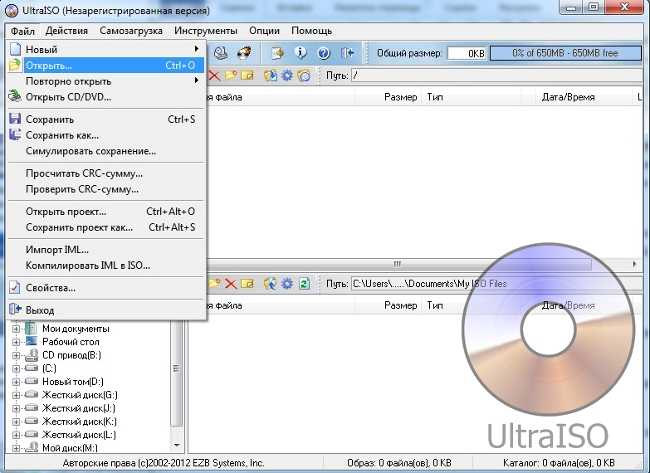Click the add files icon in the upper image toolbar
The height and width of the screenshot is (473, 650).
tap(270, 76)
